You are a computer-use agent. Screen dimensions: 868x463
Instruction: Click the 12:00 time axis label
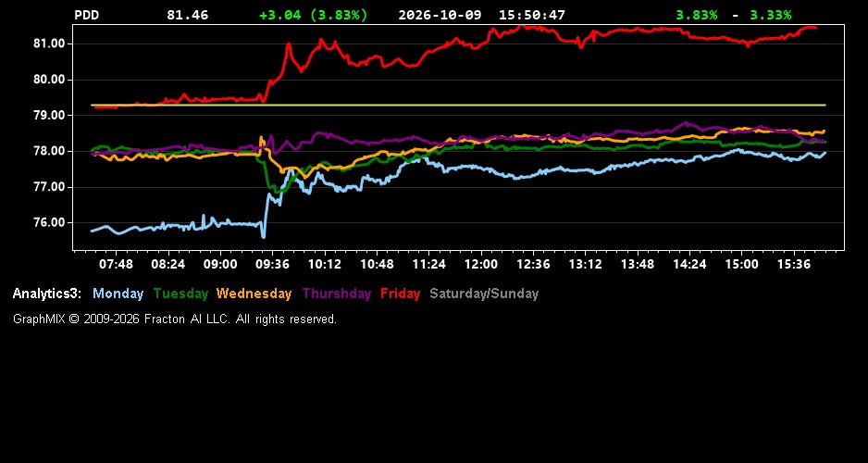[x=481, y=265]
